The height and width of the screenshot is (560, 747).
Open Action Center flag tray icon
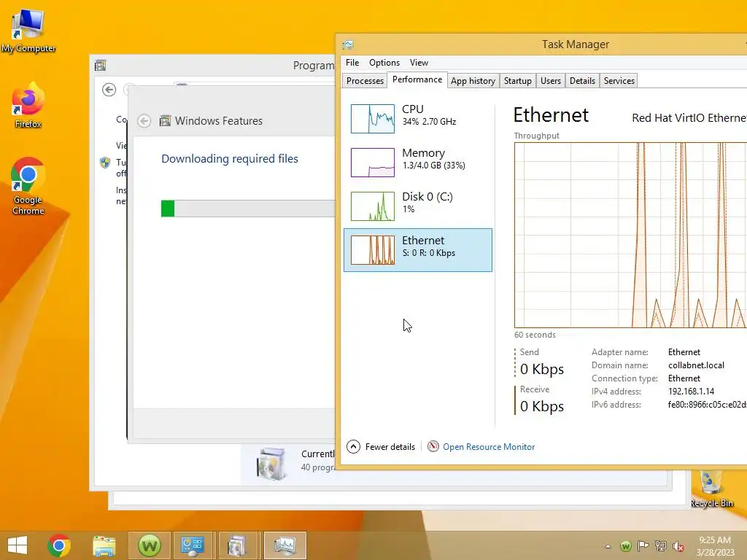[643, 546]
